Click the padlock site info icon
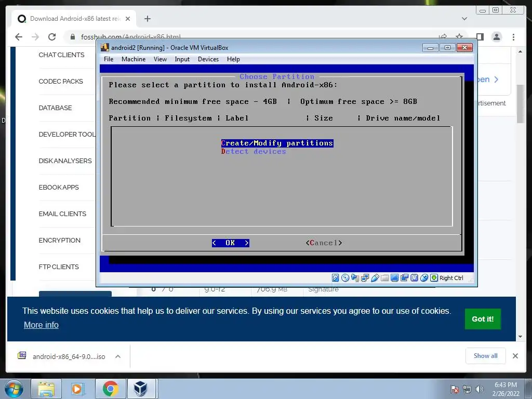 [73, 37]
